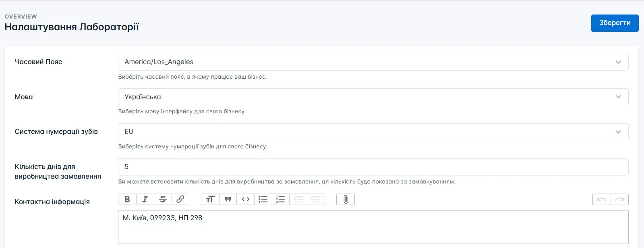The height and width of the screenshot is (248, 644).
Task: Click the increase indent icon
Action: point(316,199)
